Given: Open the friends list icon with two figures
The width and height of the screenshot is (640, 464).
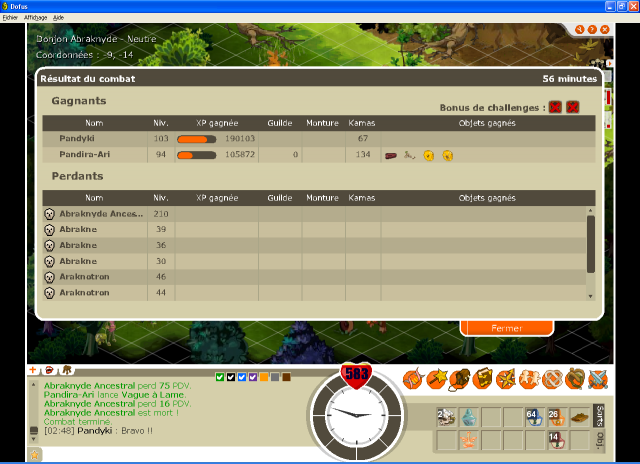Looking at the screenshot, I should [529, 379].
